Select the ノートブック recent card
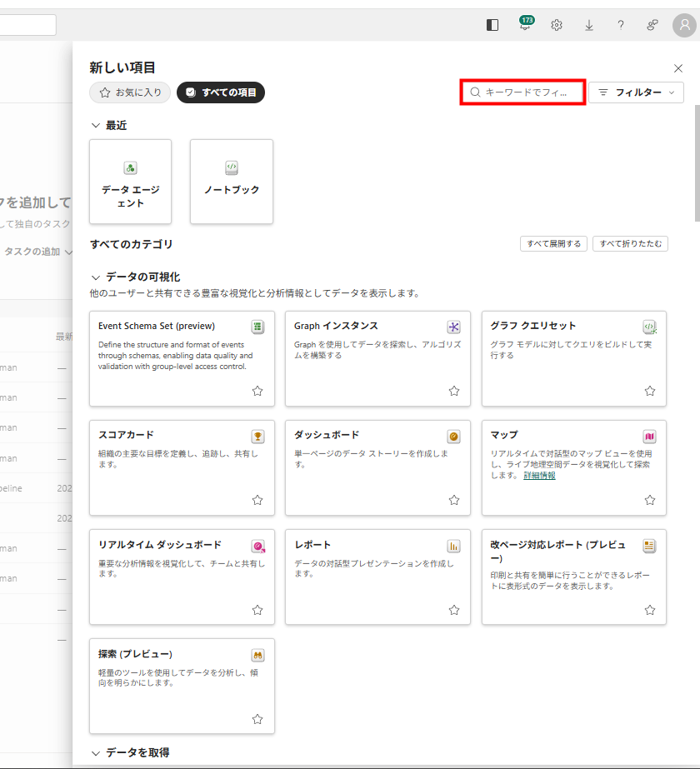Viewport: 700px width, 769px height. 232,182
